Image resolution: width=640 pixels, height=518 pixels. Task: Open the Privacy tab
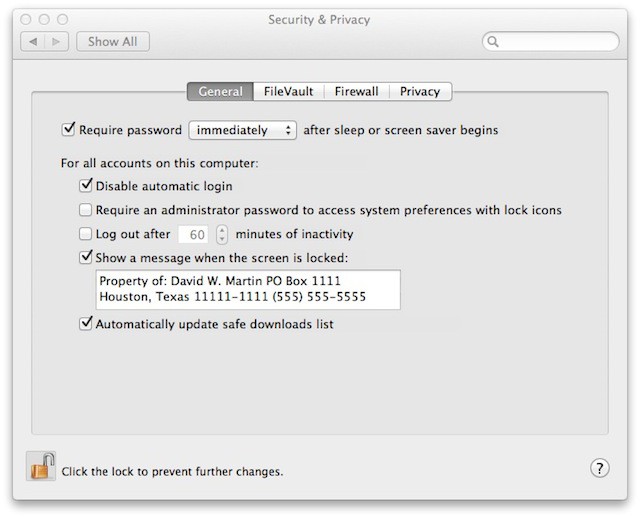(x=420, y=91)
